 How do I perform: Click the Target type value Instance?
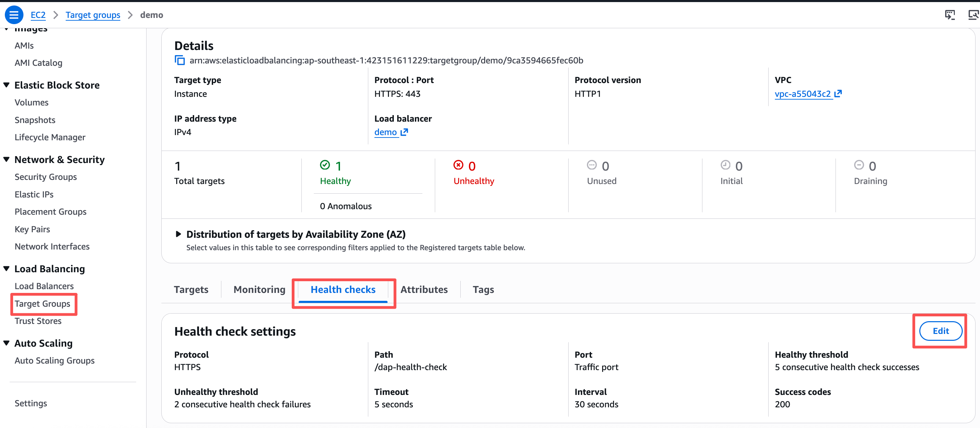[190, 93]
